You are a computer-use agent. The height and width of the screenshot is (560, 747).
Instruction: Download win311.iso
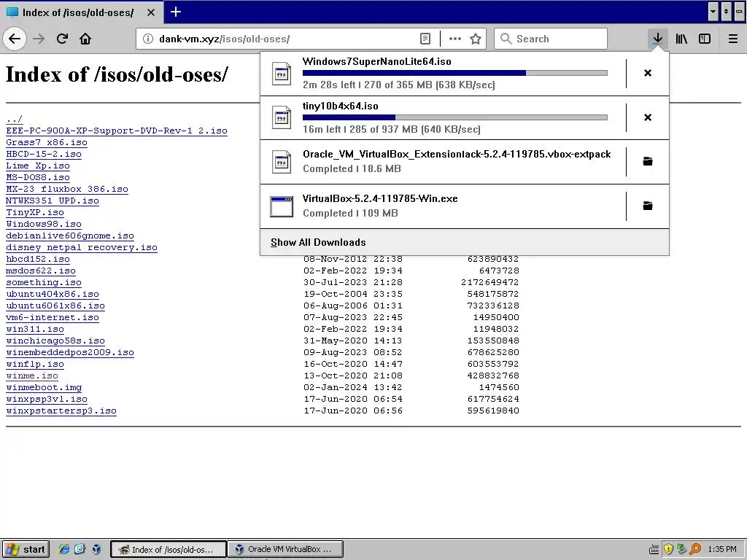(35, 329)
